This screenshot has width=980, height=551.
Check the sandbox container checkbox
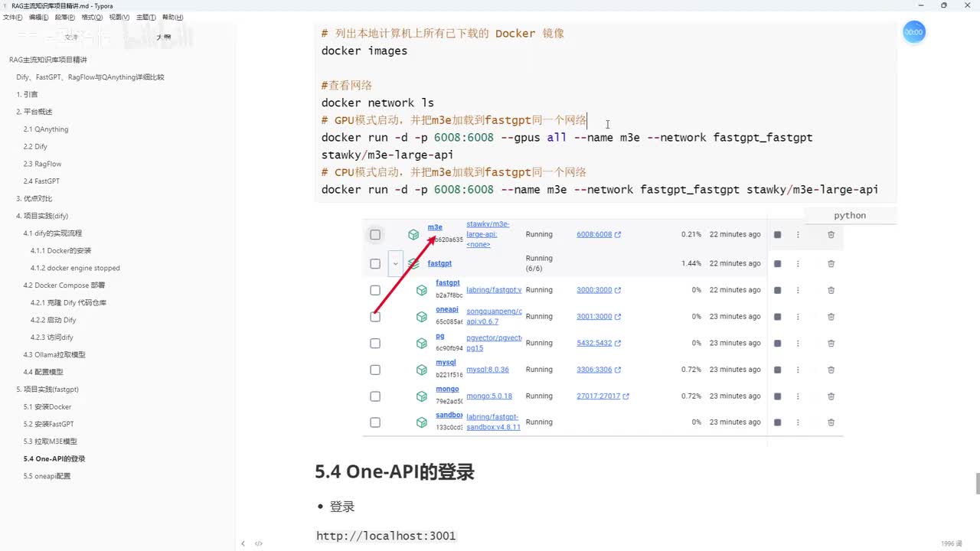click(375, 422)
